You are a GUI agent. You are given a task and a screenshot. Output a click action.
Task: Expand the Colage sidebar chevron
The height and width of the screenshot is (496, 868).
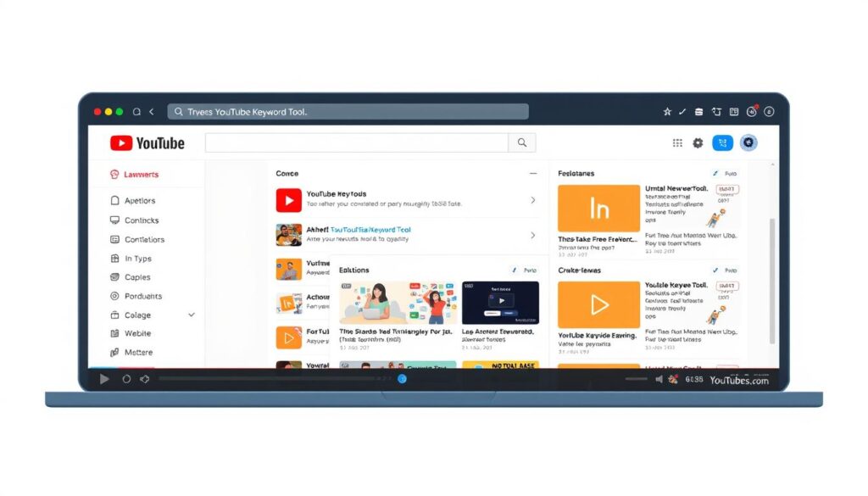(x=192, y=315)
